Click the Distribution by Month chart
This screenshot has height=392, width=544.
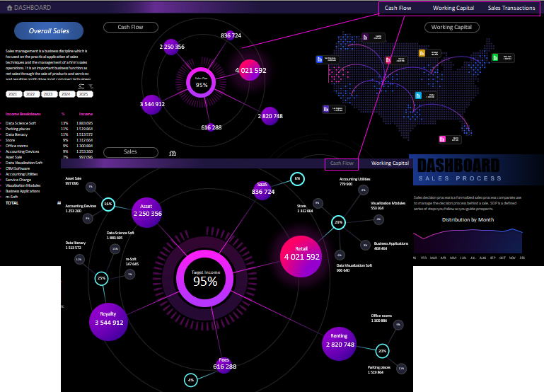[x=468, y=239]
